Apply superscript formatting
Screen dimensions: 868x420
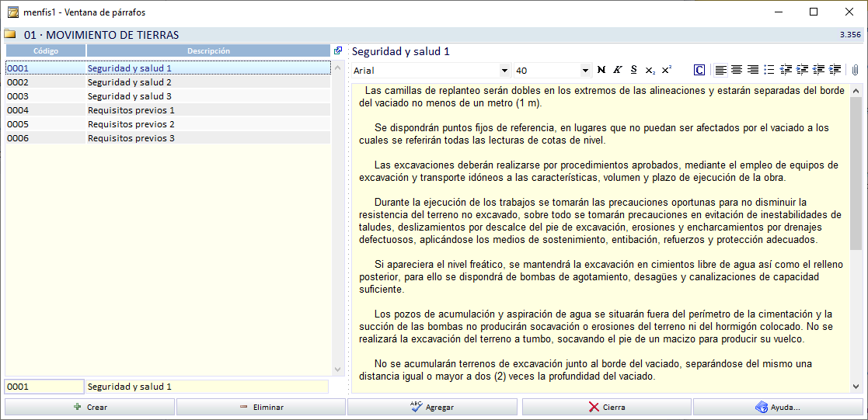pos(667,70)
